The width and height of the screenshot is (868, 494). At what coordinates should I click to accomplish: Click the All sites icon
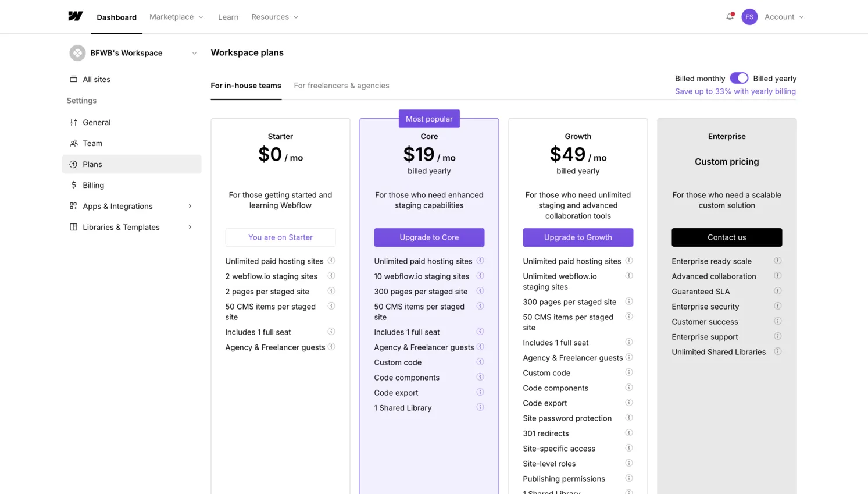73,79
